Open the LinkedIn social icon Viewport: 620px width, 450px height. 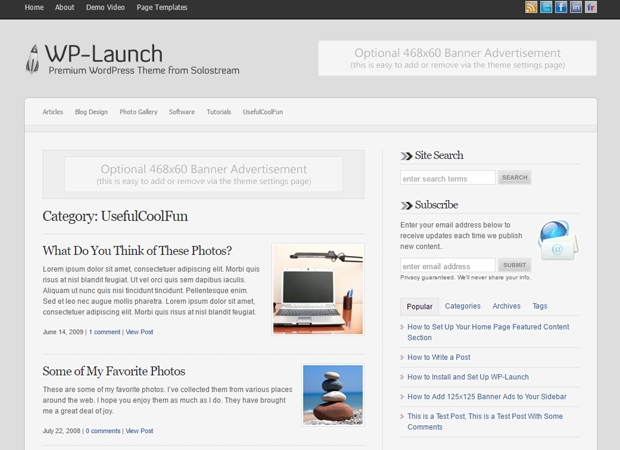point(576,7)
